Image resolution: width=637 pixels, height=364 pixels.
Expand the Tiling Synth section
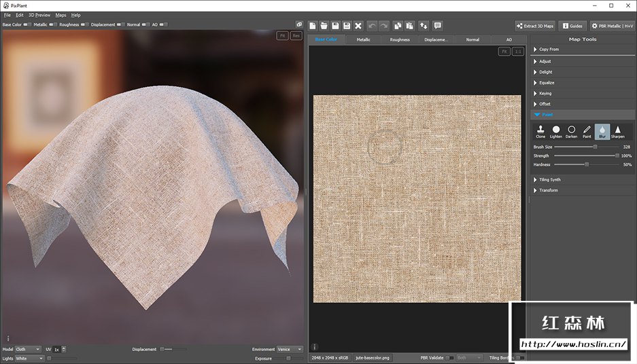550,179
